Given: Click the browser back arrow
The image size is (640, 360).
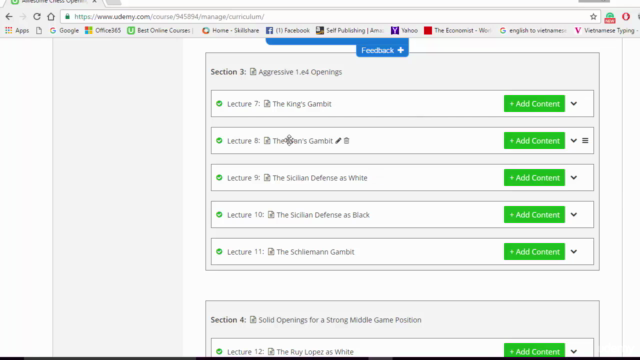Looking at the screenshot, I should tap(9, 17).
